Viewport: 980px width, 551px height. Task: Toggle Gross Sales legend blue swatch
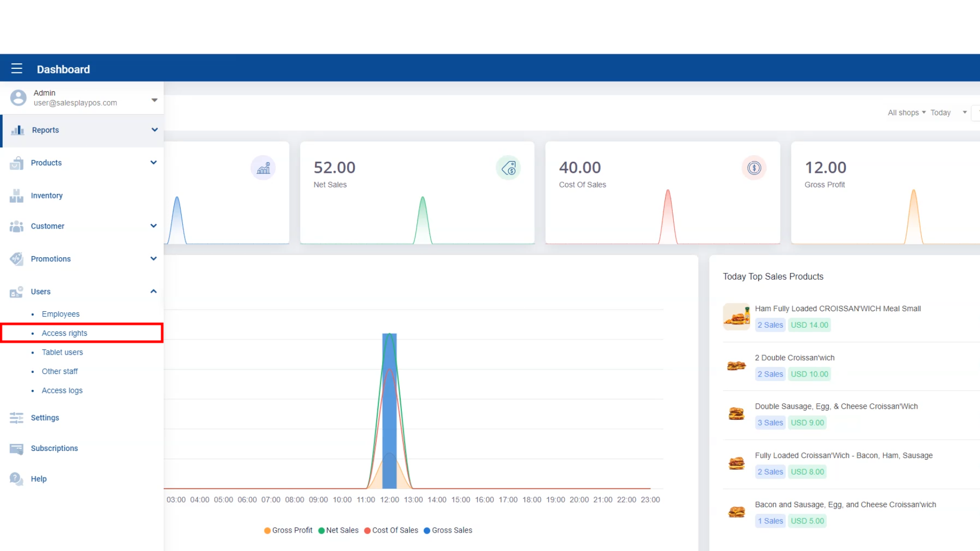point(427,531)
